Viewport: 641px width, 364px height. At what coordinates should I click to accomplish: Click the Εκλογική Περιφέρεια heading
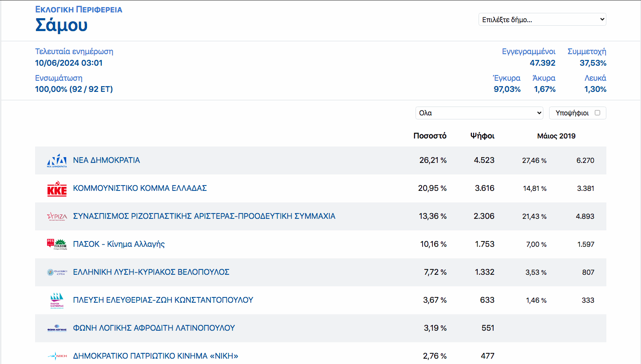tap(79, 9)
